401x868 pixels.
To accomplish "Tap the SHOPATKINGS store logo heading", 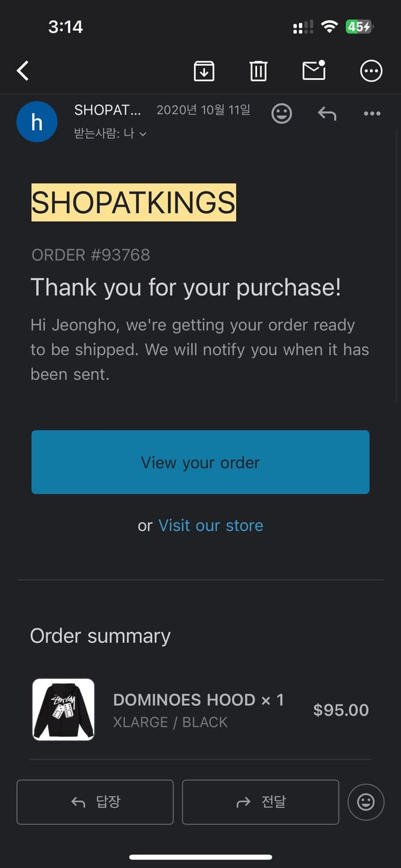I will (134, 203).
